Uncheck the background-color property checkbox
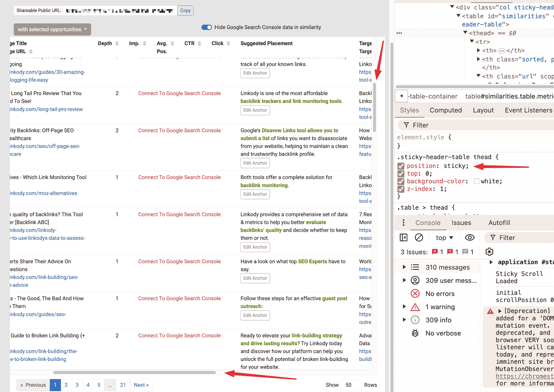Image resolution: width=554 pixels, height=392 pixels. (x=401, y=181)
